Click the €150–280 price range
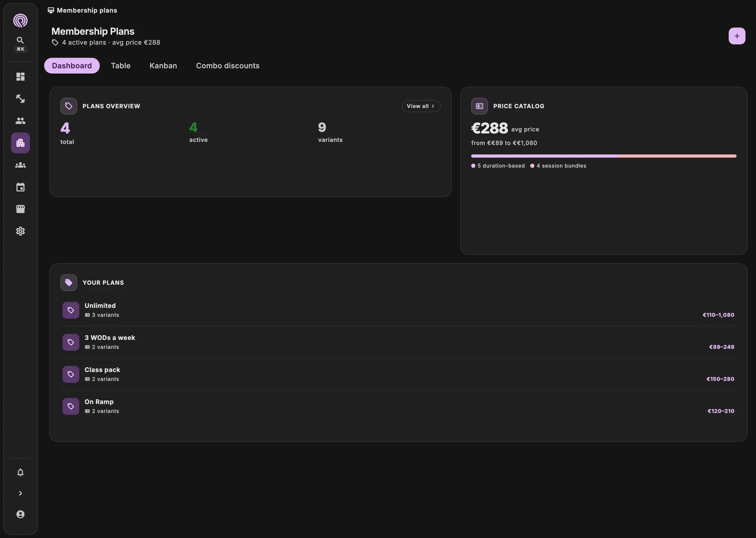756x538 pixels. [x=720, y=379]
